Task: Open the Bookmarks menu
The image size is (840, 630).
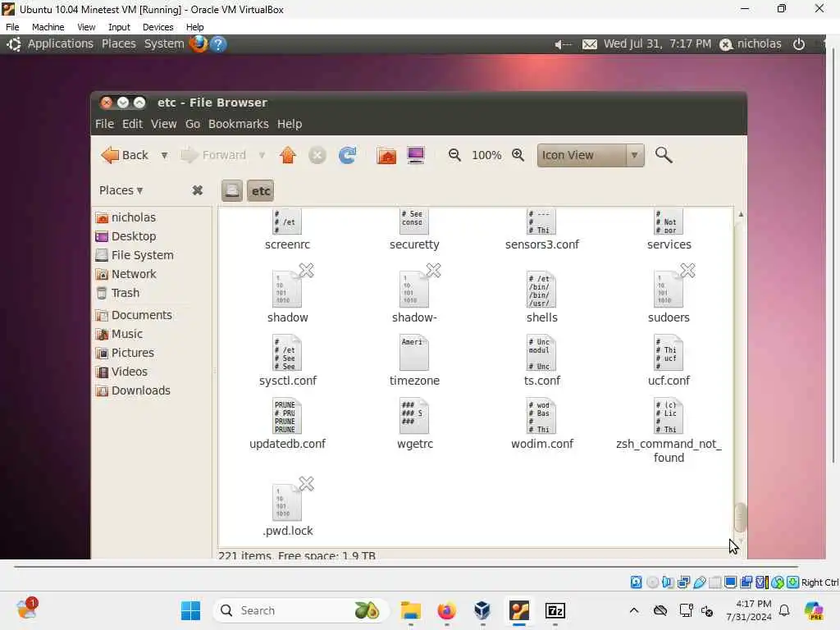Action: coord(239,124)
